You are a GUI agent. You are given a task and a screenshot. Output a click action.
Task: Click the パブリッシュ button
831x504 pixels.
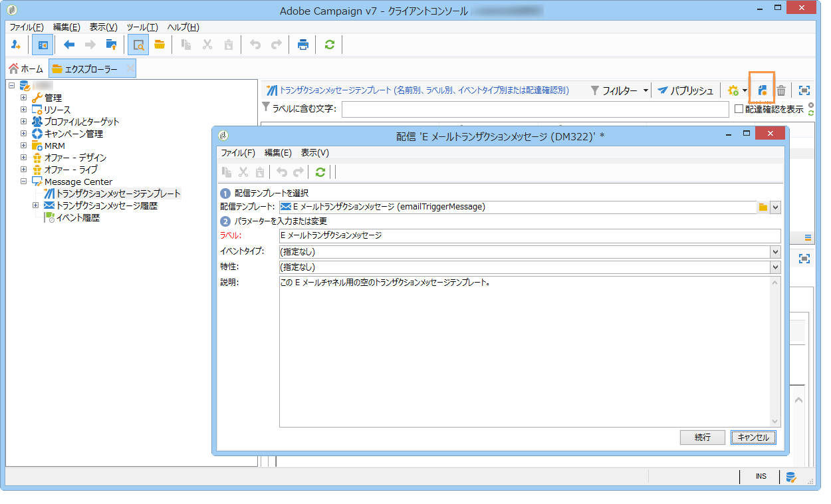point(685,90)
